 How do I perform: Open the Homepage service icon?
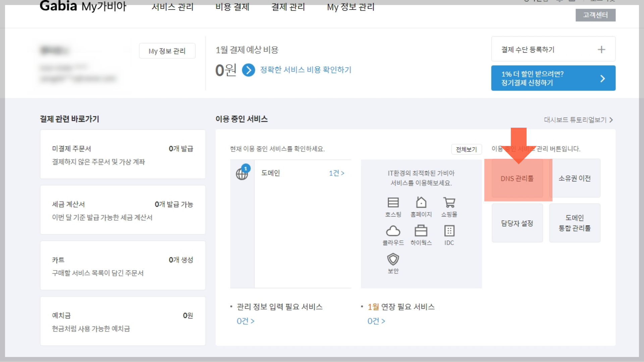pos(421,203)
